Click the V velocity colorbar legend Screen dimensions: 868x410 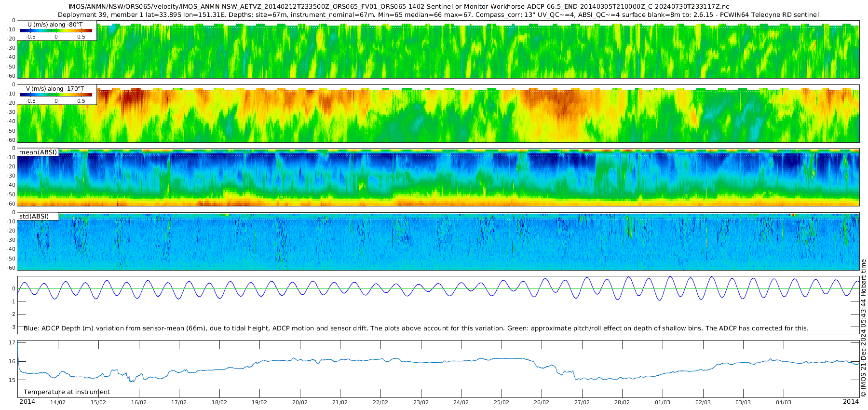tap(57, 94)
